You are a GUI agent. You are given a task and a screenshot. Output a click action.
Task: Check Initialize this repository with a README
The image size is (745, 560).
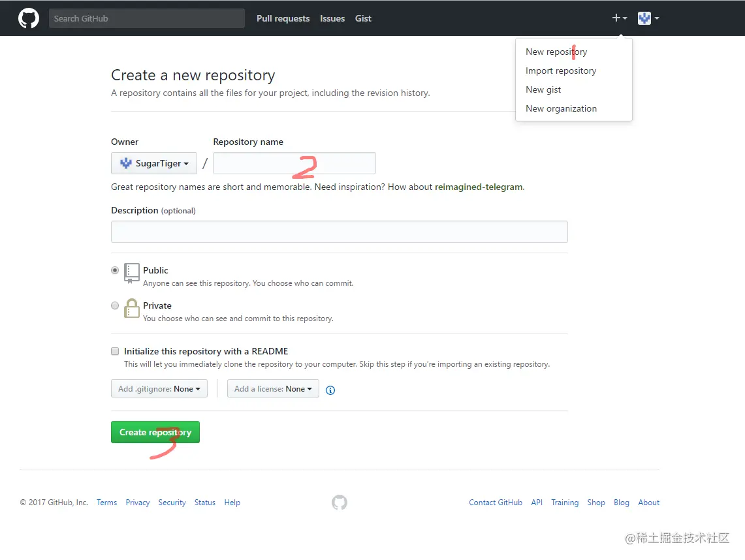click(115, 351)
